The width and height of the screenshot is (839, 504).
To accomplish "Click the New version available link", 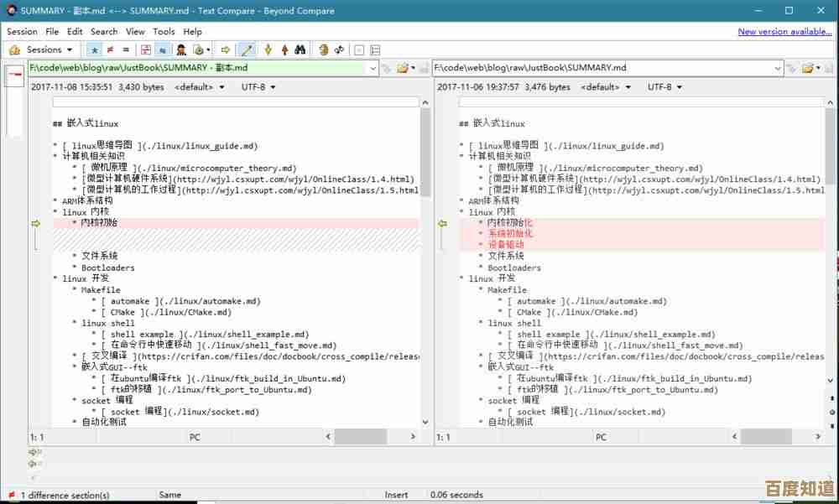I will click(784, 32).
